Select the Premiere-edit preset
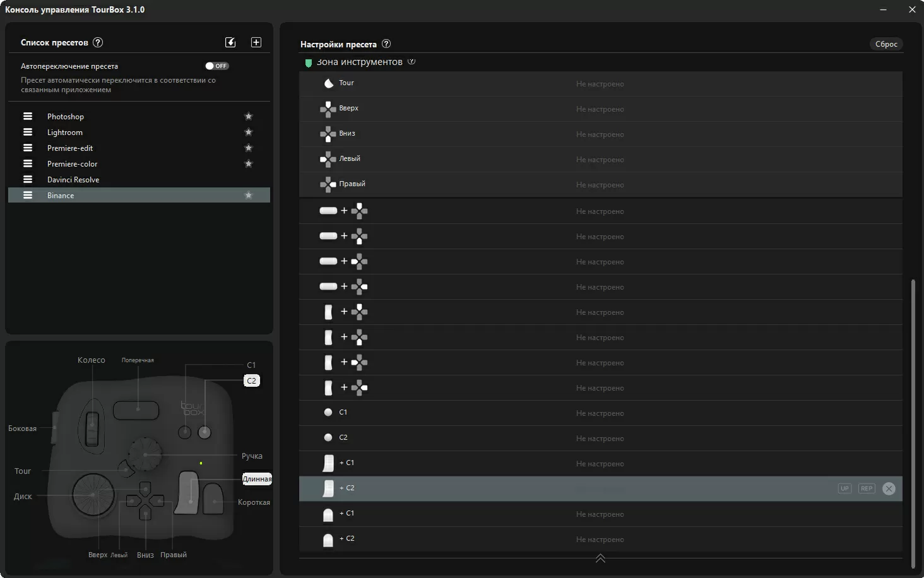This screenshot has height=578, width=924. pyautogui.click(x=70, y=148)
